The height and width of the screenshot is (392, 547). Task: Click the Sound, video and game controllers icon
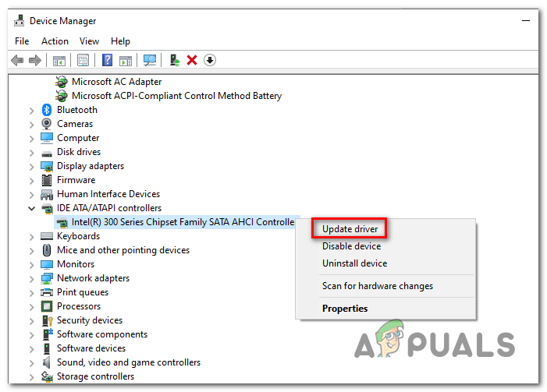click(x=46, y=362)
